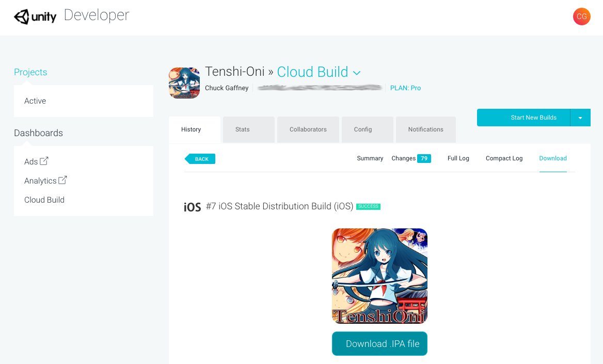The width and height of the screenshot is (603, 364).
Task: Select Active under Projects
Action: coord(35,101)
